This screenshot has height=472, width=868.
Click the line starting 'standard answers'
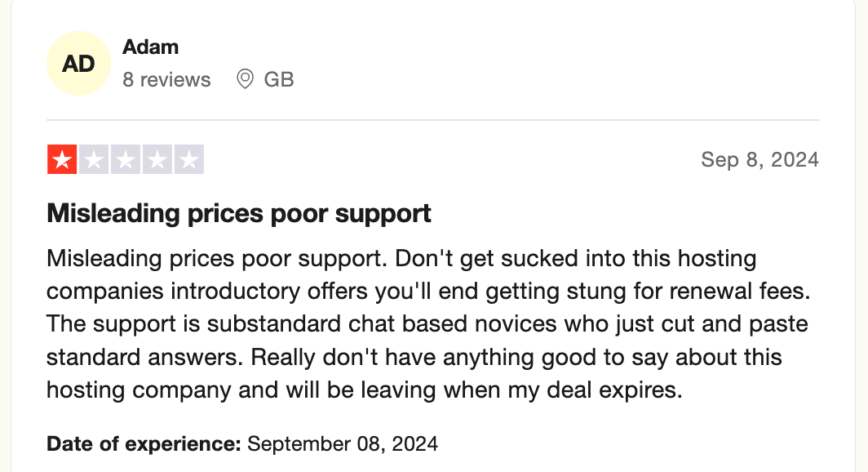414,357
